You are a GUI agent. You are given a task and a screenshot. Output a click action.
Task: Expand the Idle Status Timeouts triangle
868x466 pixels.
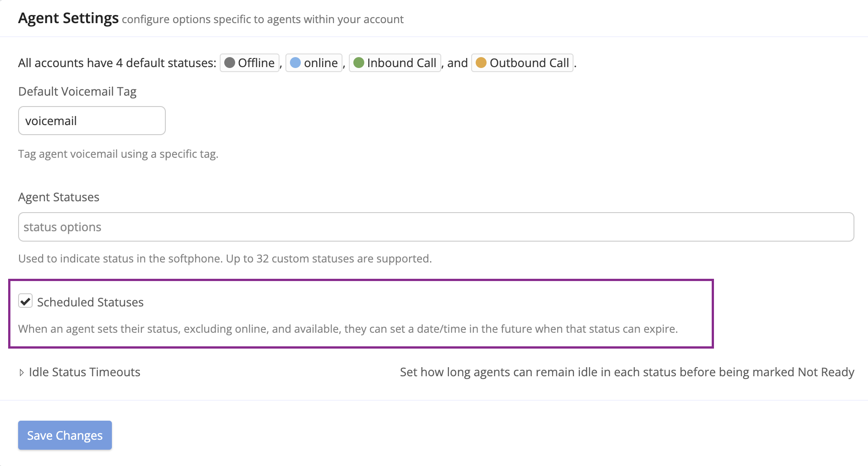(x=22, y=373)
